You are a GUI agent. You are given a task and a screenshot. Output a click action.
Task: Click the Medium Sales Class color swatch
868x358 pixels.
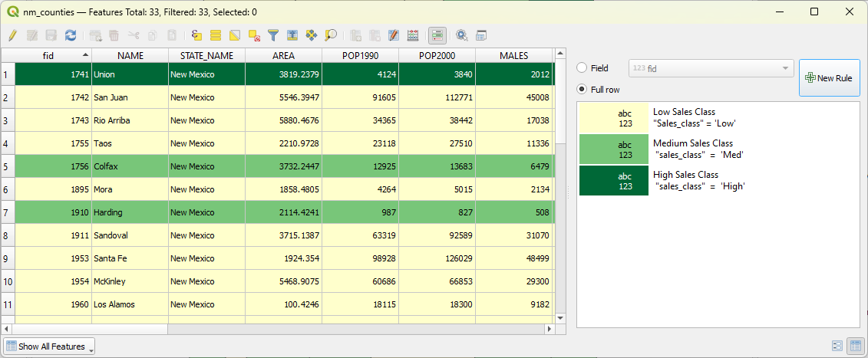613,149
